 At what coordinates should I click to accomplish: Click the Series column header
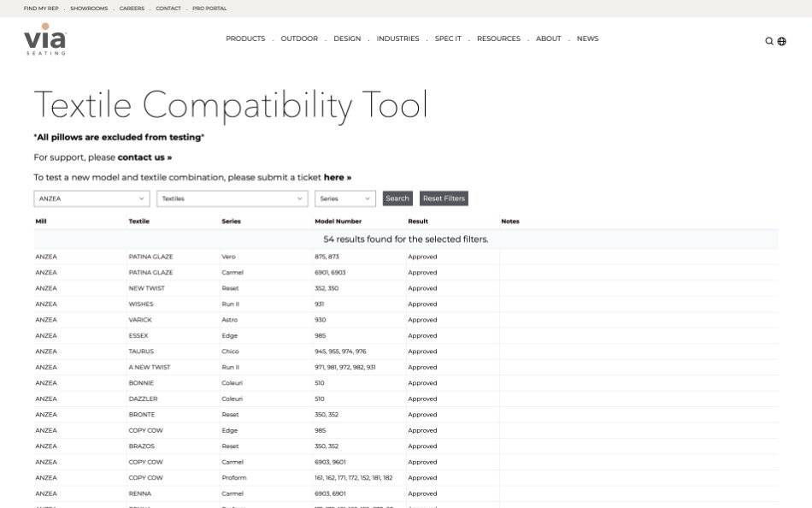(231, 222)
